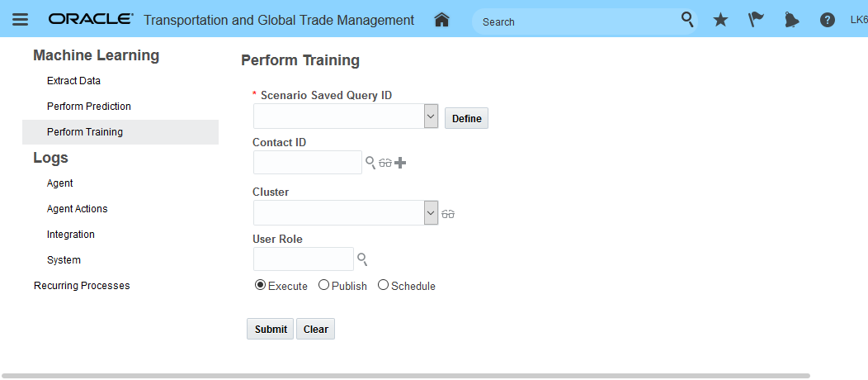The image size is (868, 380).
Task: Select the Execute radio button
Action: 261,285
